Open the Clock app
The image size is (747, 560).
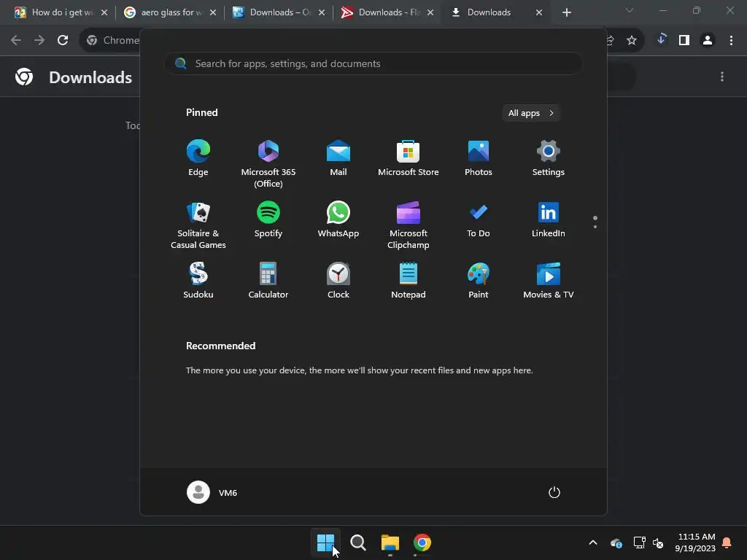click(338, 281)
